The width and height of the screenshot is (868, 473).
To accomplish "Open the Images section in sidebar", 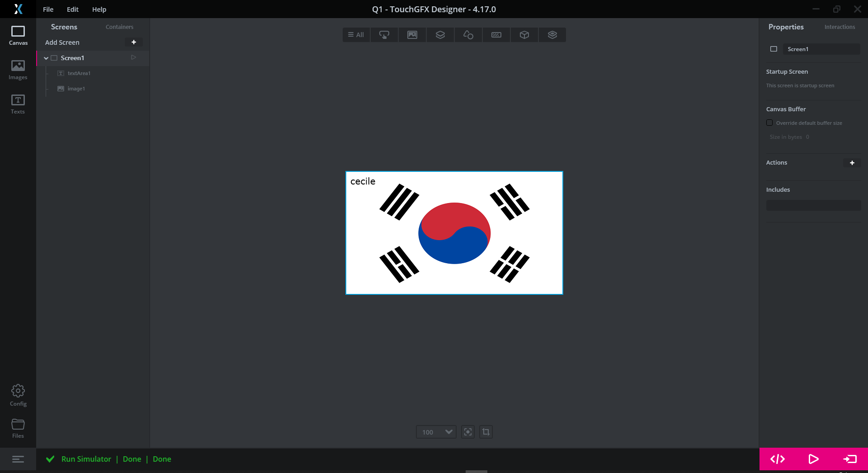I will (x=18, y=70).
